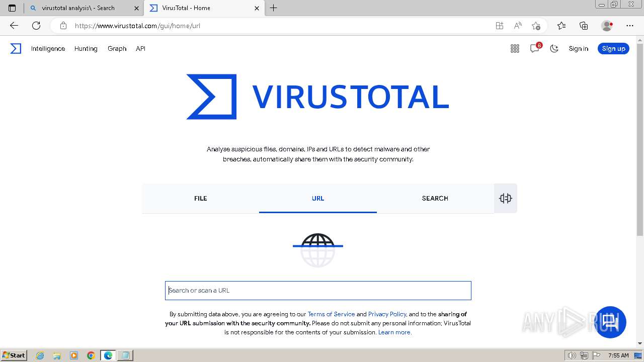Image resolution: width=644 pixels, height=362 pixels.
Task: Focus the Search or scan a URL field
Action: click(318, 291)
